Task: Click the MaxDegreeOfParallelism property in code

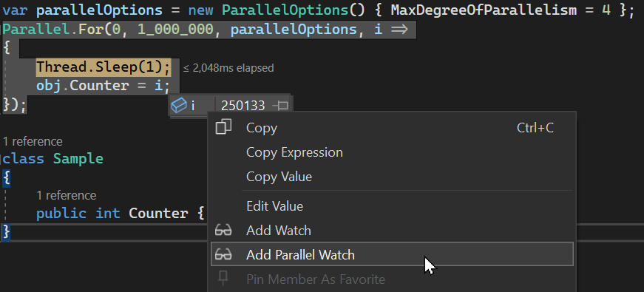Action: click(484, 10)
